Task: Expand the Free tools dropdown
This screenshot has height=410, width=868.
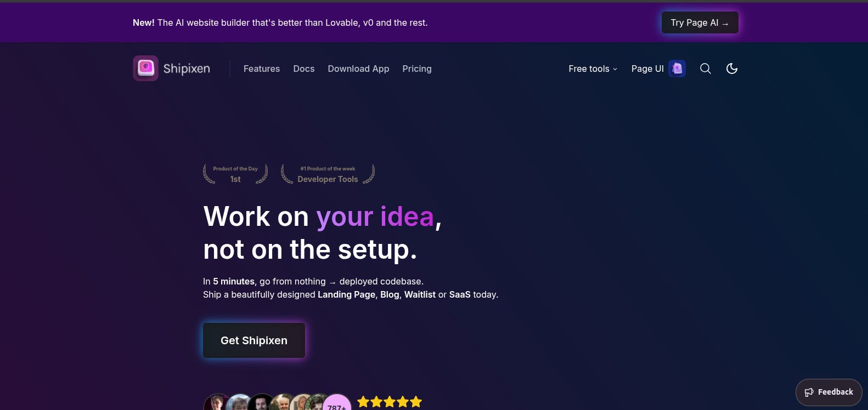Action: [x=593, y=69]
